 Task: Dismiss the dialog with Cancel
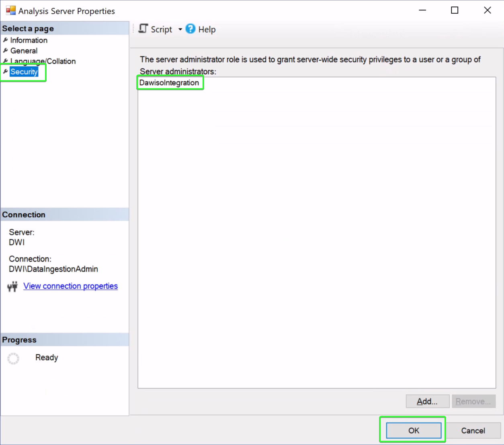pos(473,431)
